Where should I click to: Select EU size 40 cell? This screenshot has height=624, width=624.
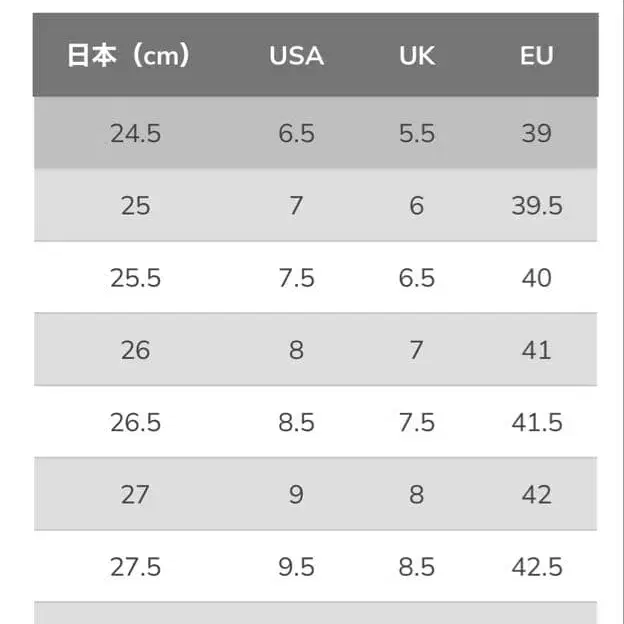click(537, 278)
